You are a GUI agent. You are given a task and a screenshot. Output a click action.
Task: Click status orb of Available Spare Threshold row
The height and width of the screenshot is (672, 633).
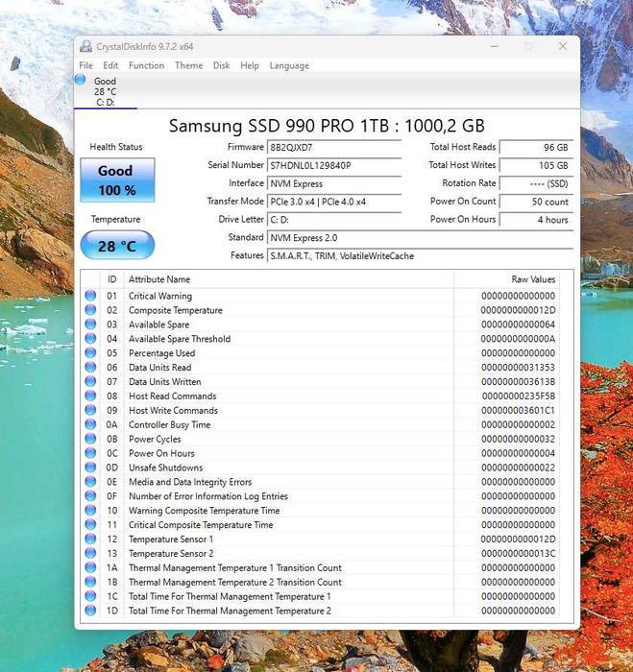pyautogui.click(x=90, y=338)
